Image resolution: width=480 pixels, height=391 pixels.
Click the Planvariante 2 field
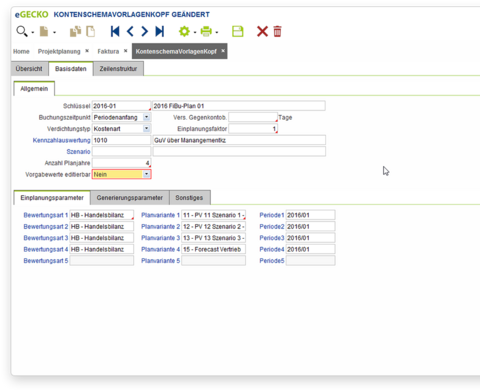coord(213,227)
